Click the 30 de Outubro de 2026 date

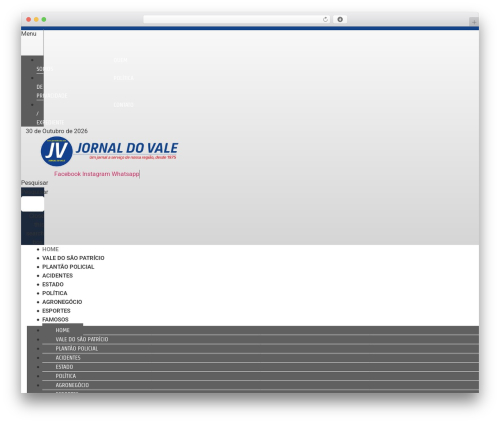[57, 131]
